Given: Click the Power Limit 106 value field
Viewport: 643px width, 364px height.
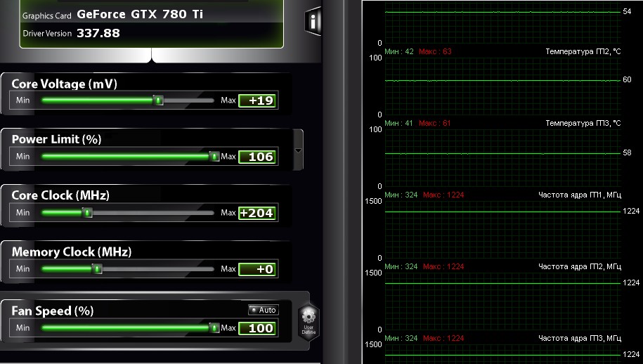Looking at the screenshot, I should click(258, 157).
